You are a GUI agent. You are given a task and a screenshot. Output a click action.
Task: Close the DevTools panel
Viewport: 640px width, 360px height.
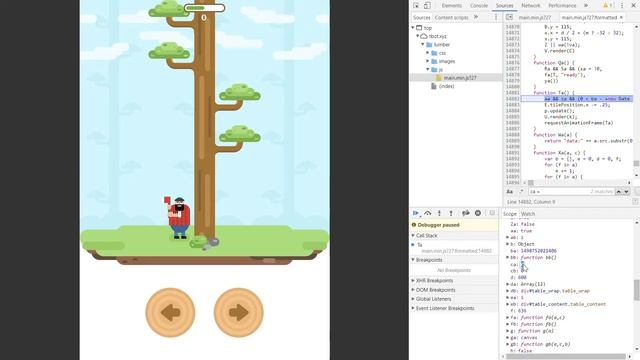click(634, 5)
